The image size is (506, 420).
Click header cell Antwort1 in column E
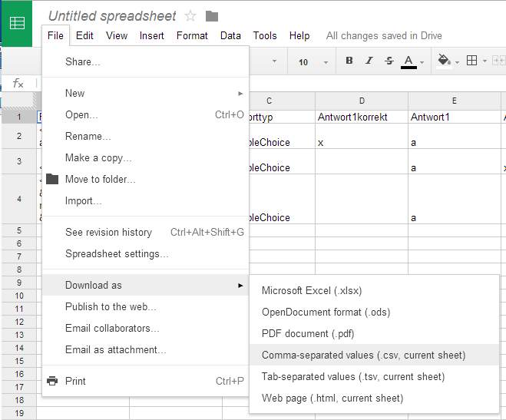point(455,117)
